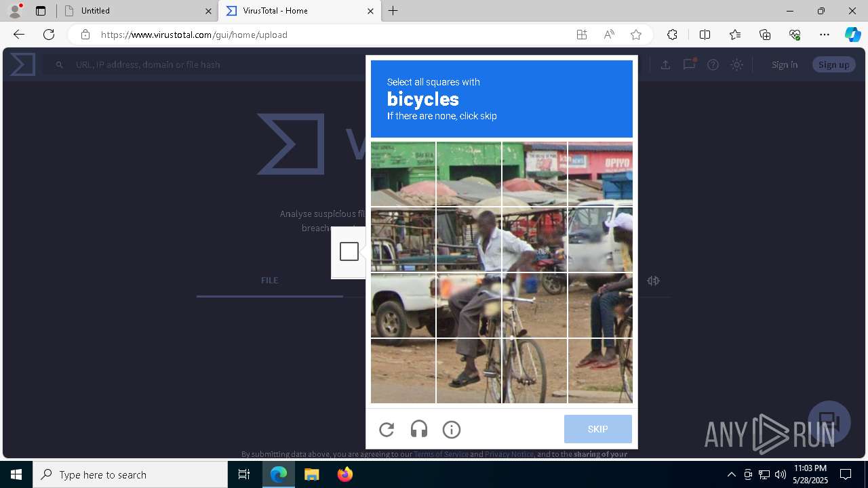This screenshot has height=488, width=868.
Task: Click the SKIP button
Action: (x=597, y=429)
